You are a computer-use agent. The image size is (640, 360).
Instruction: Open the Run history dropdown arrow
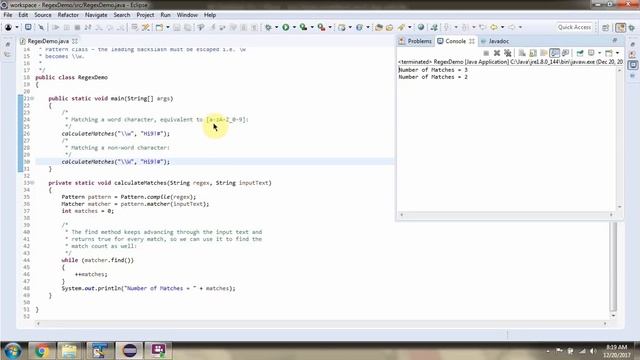coord(294,27)
